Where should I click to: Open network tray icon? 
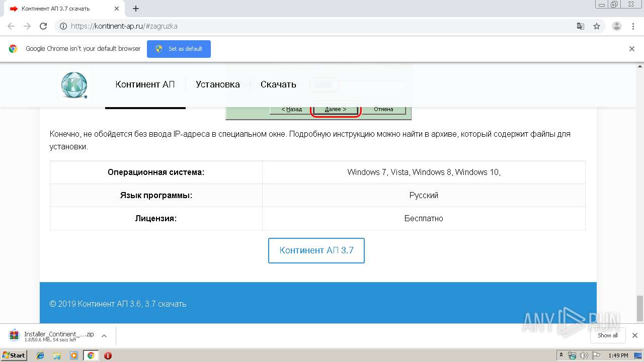point(572,355)
